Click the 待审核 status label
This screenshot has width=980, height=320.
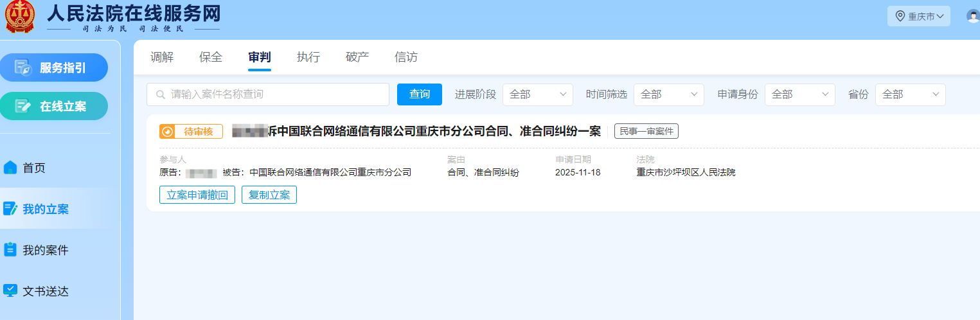point(199,132)
